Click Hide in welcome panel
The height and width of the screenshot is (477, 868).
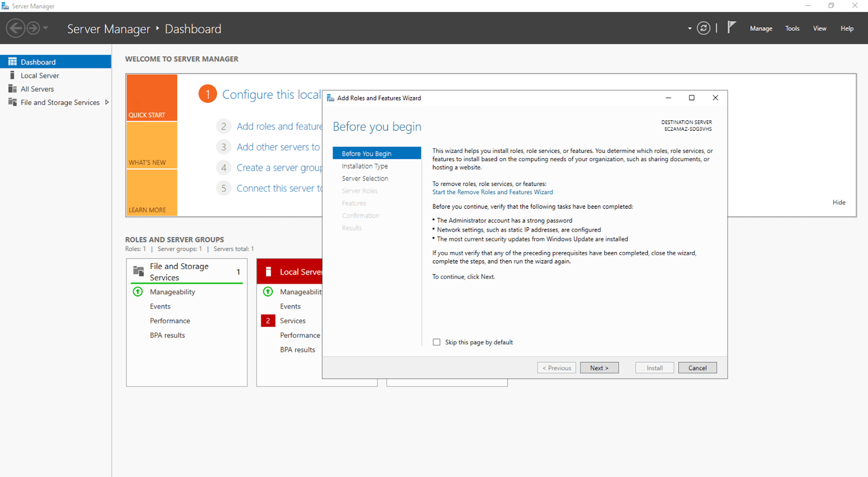point(839,203)
